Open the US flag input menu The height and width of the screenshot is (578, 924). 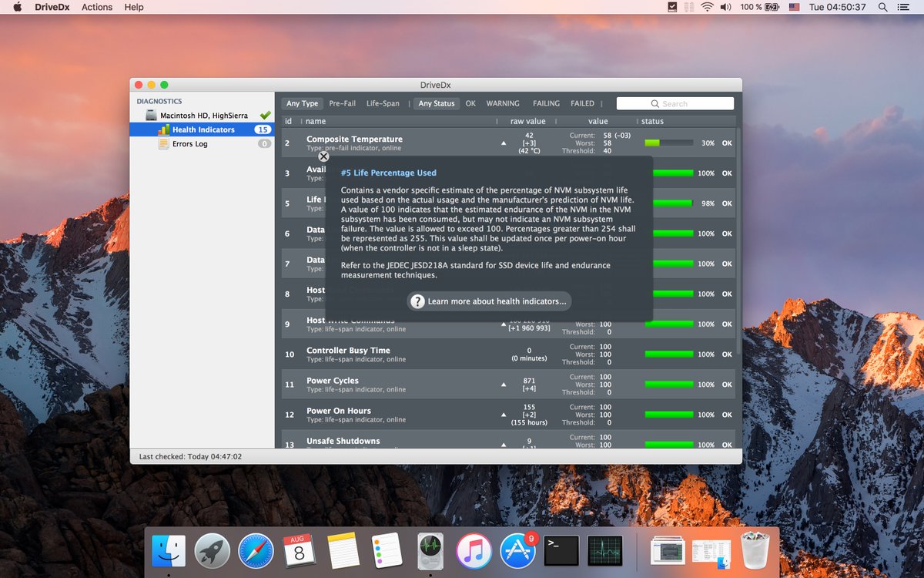click(x=795, y=7)
